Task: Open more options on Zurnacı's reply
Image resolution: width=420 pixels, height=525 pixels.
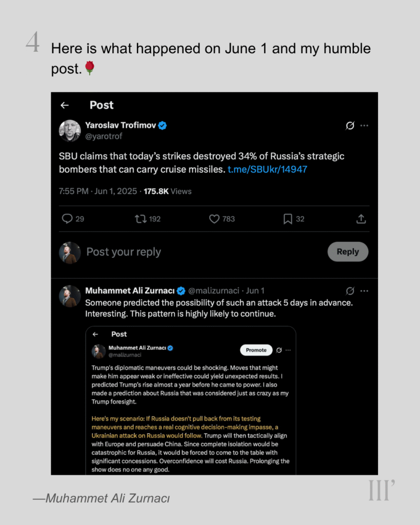Action: point(364,291)
